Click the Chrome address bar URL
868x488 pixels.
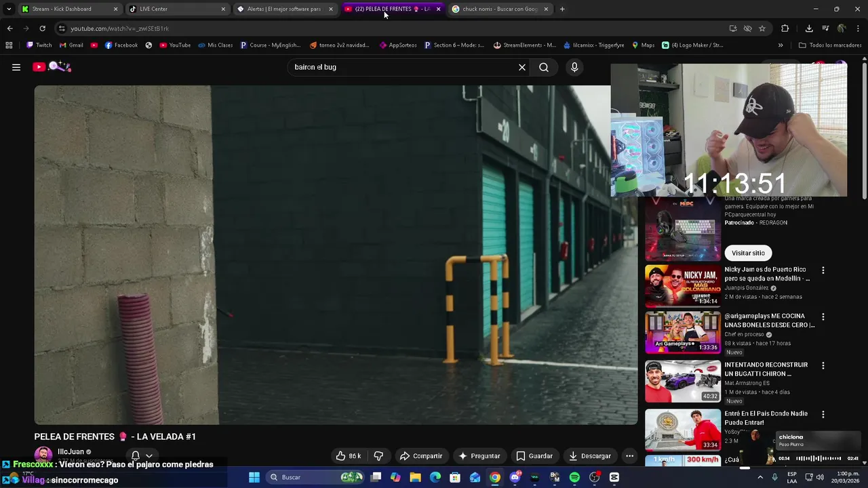pos(119,28)
